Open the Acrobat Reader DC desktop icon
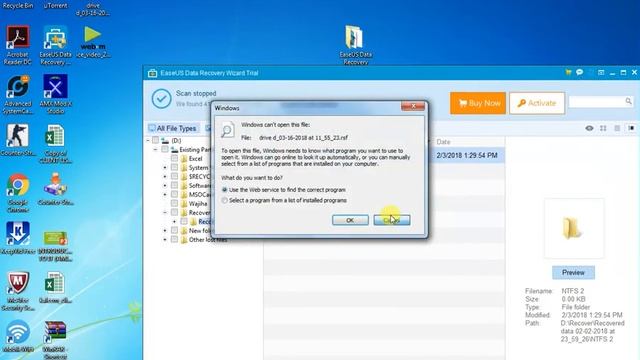This screenshot has height=360, width=640. tap(18, 45)
